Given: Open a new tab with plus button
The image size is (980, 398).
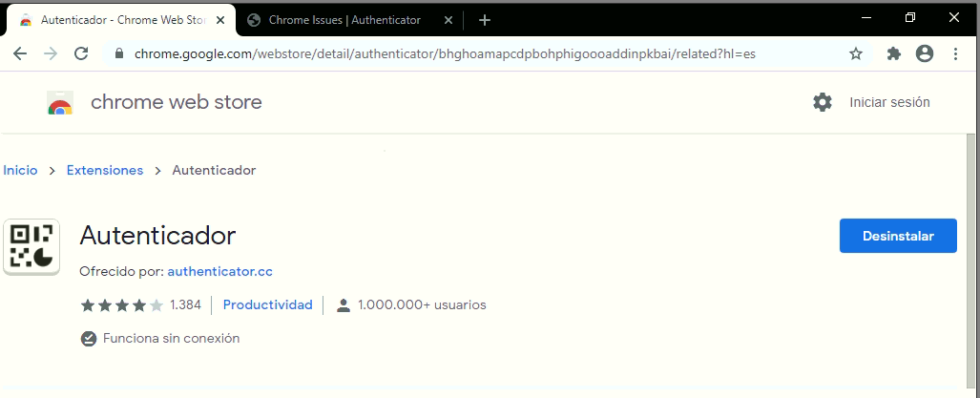Looking at the screenshot, I should click(x=485, y=20).
